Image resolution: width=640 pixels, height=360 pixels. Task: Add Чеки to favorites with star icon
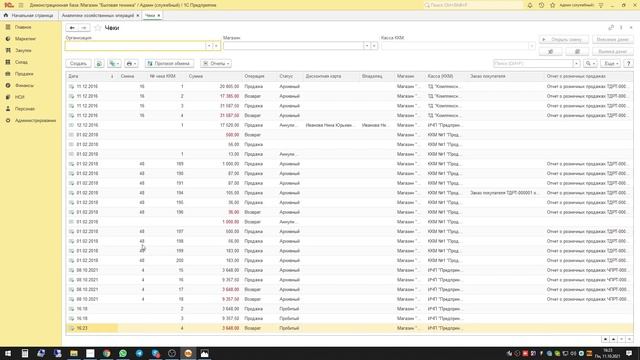pos(98,28)
